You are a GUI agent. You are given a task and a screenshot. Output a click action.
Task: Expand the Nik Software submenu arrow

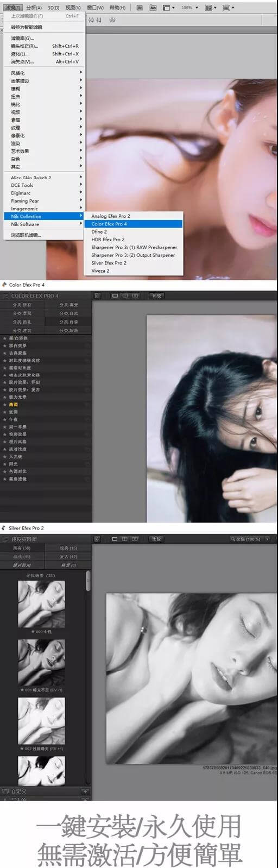(x=81, y=224)
